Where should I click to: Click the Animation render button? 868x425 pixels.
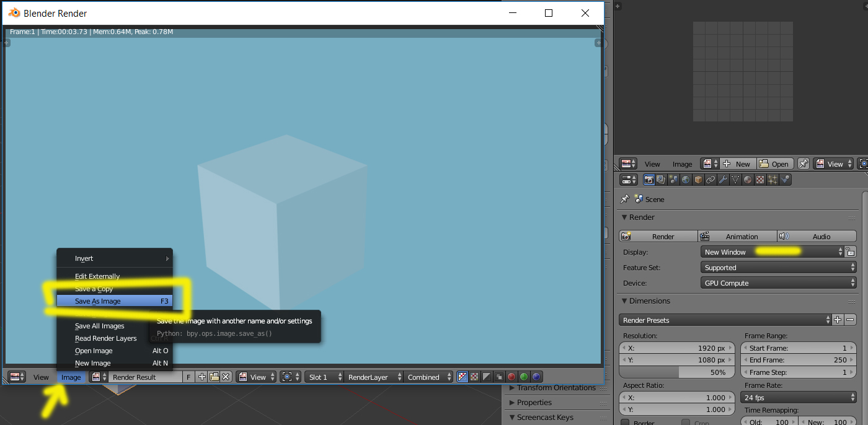pos(737,237)
